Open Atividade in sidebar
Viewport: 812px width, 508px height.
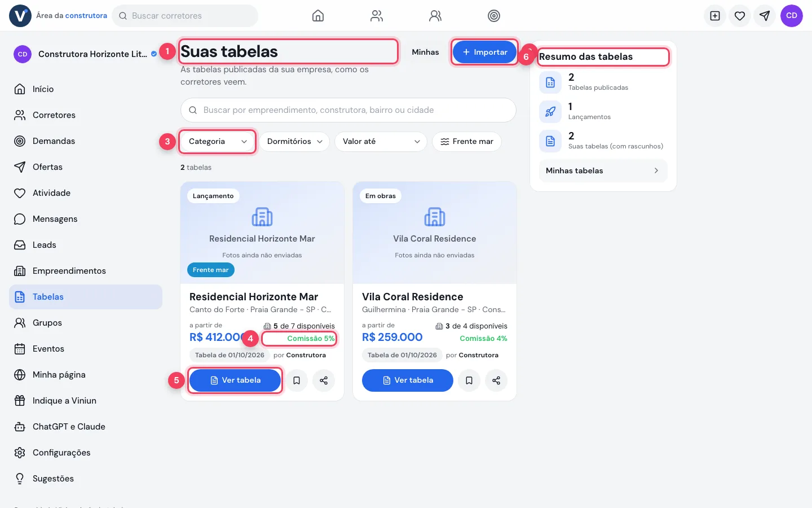coord(86,193)
